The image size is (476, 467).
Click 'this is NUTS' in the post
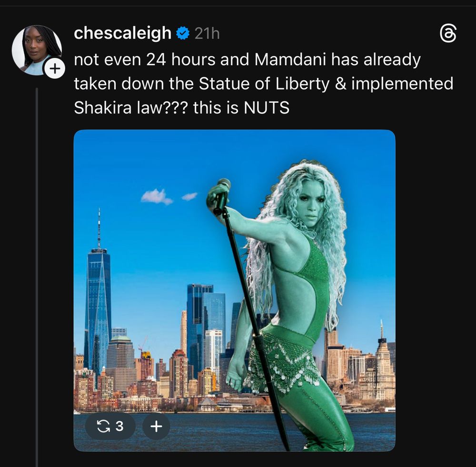[241, 108]
